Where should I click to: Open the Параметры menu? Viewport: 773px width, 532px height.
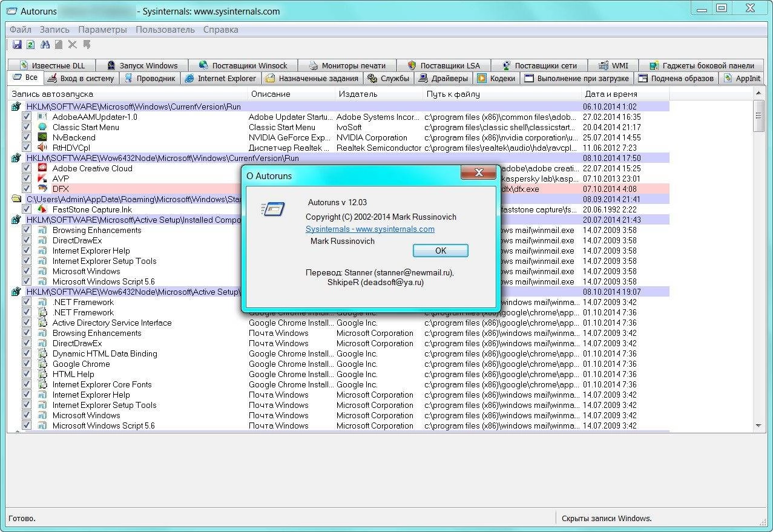[x=103, y=30]
